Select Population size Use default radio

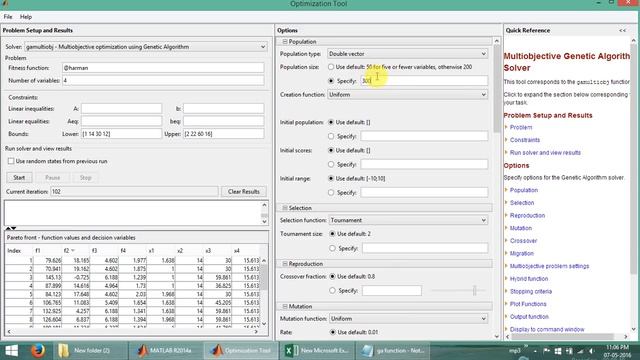pos(331,67)
